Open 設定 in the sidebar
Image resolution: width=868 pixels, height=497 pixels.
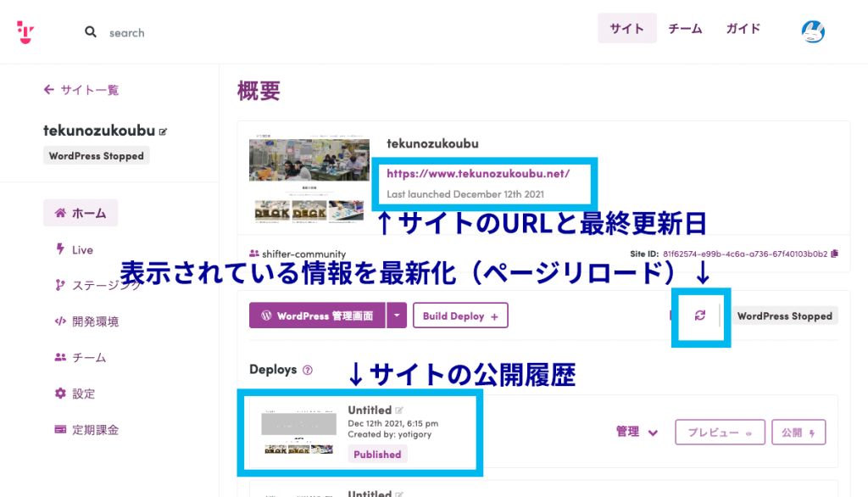pos(75,394)
